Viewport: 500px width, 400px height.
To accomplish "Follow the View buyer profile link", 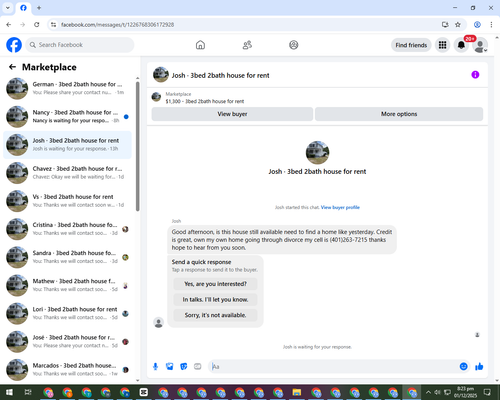I will pyautogui.click(x=340, y=207).
